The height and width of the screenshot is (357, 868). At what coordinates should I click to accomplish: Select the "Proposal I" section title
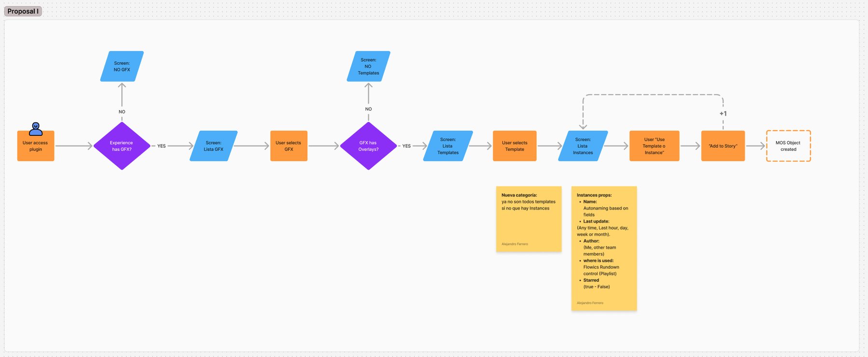point(23,11)
